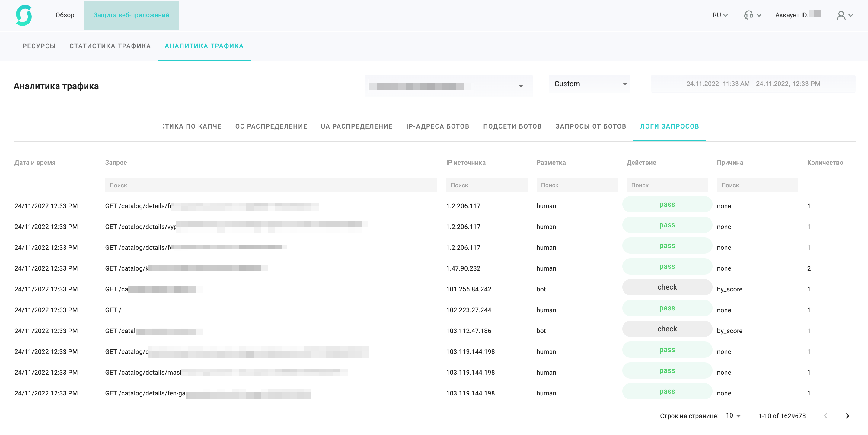Image resolution: width=868 pixels, height=435 pixels.
Task: Switch to the Ресурсы tab
Action: (x=39, y=46)
